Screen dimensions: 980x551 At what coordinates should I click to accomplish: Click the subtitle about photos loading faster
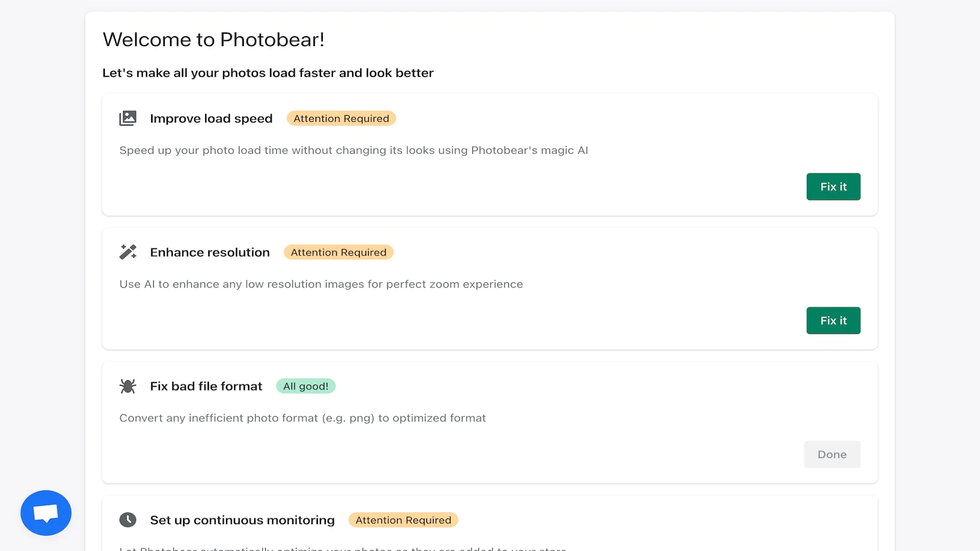(x=268, y=73)
